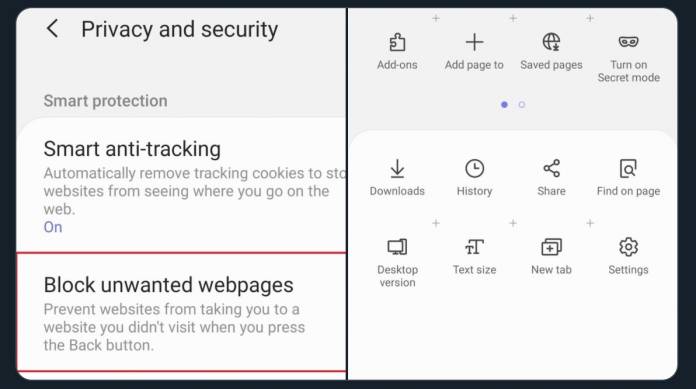Tap the Add page to plus icon

click(474, 43)
